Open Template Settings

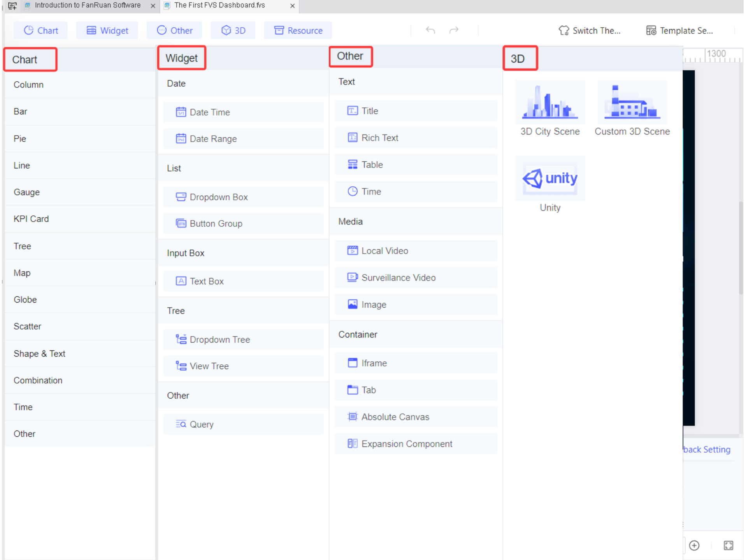pos(680,30)
